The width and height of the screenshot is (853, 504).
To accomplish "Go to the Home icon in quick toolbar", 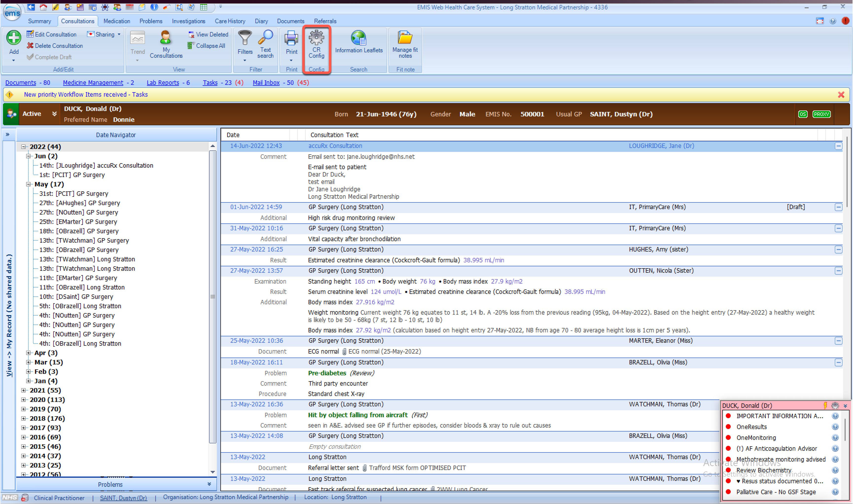I will (x=43, y=7).
